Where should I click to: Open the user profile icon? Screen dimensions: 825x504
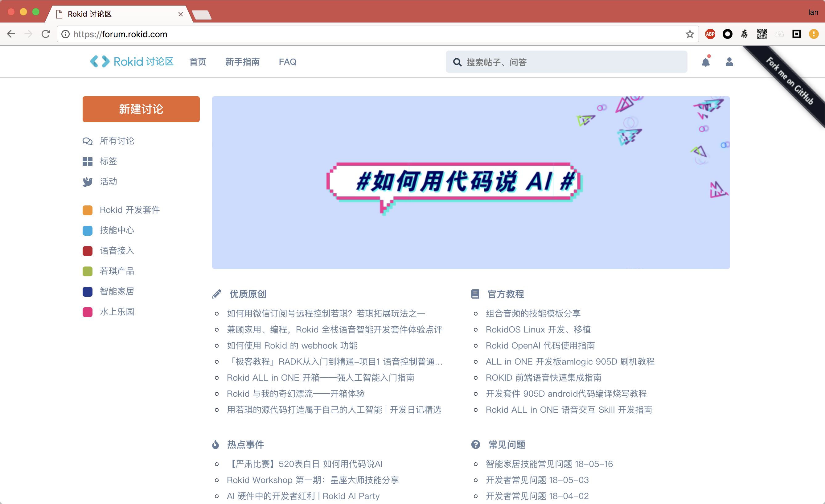729,62
